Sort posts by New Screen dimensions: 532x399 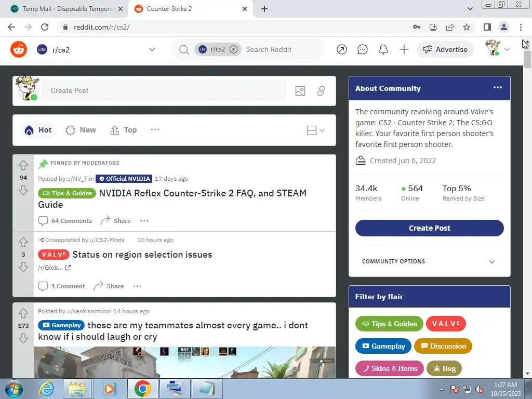coord(81,130)
